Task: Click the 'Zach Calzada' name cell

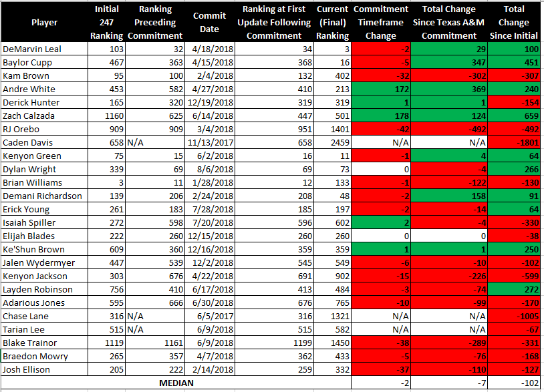Action: (44, 116)
